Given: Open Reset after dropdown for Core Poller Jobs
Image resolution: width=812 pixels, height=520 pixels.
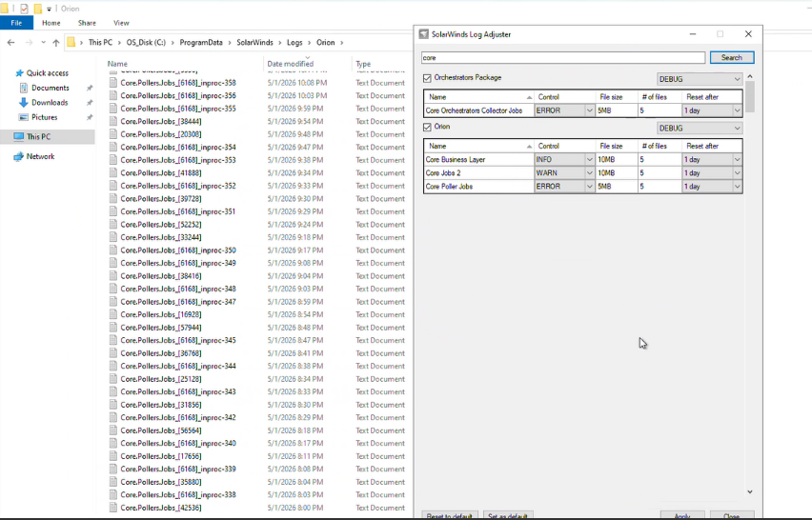Looking at the screenshot, I should point(712,187).
